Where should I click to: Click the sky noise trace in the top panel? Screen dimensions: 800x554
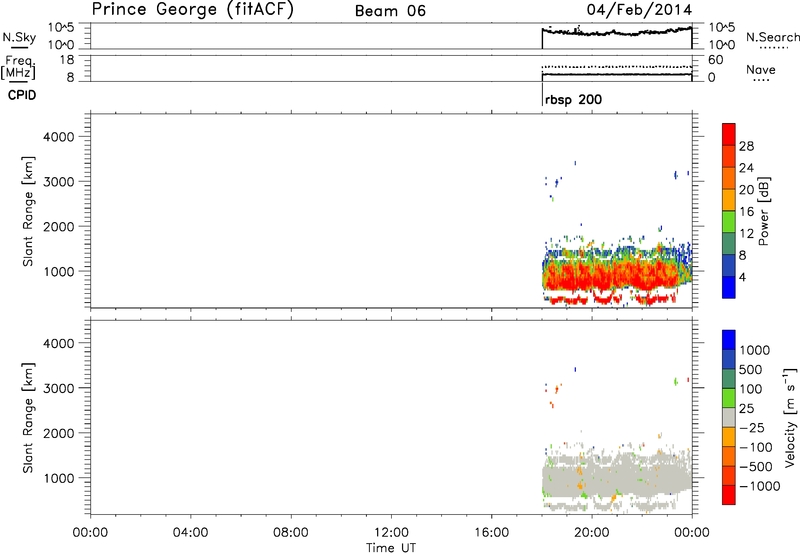(x=617, y=32)
